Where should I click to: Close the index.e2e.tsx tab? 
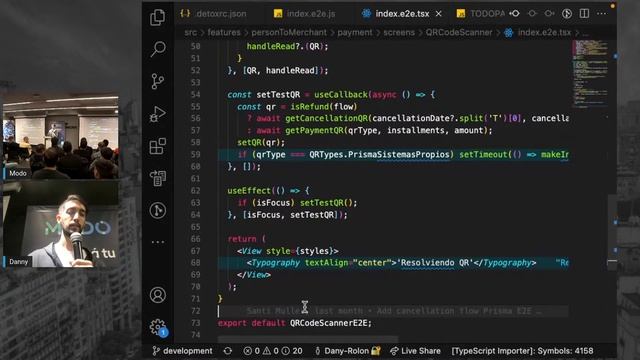pyautogui.click(x=439, y=14)
